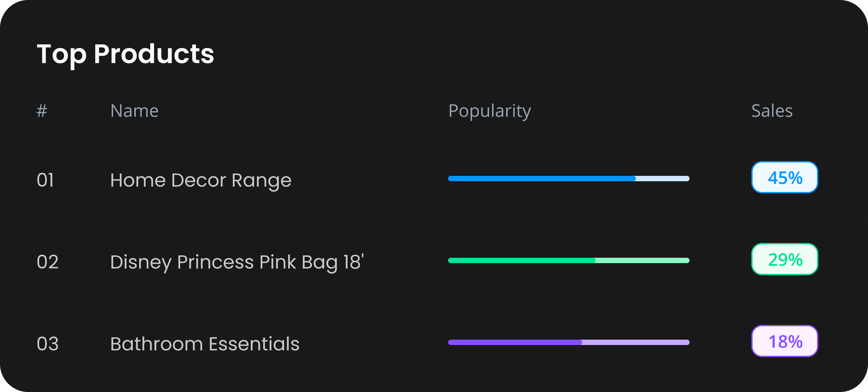Open the Bathroom Essentials product

click(x=205, y=344)
